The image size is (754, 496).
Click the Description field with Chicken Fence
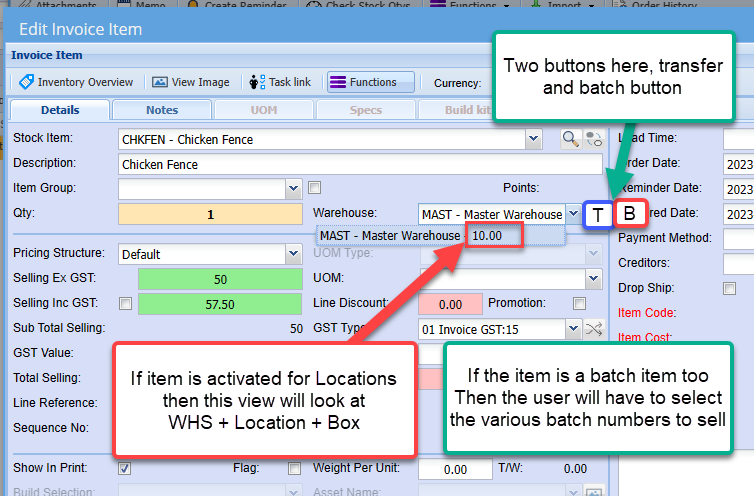pyautogui.click(x=360, y=165)
